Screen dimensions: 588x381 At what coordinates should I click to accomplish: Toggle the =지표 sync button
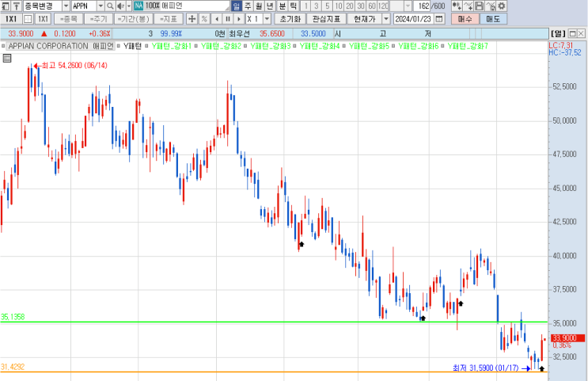click(x=169, y=19)
